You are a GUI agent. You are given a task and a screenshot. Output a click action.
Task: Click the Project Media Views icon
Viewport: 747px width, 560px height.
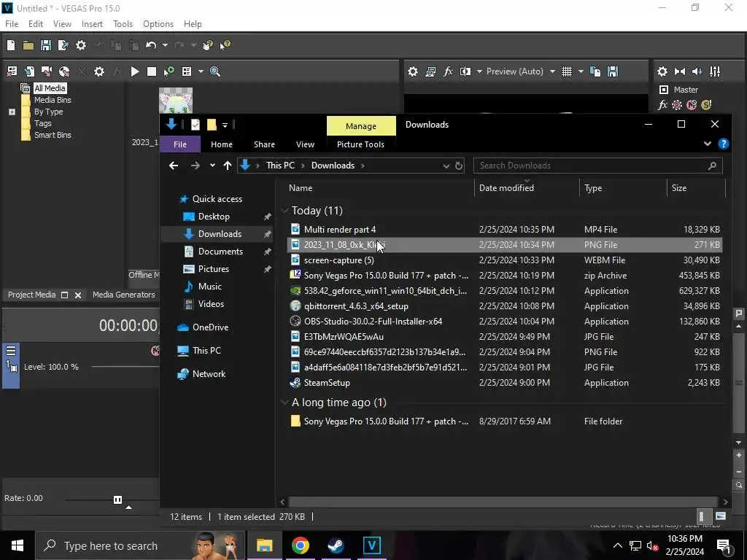(x=187, y=71)
